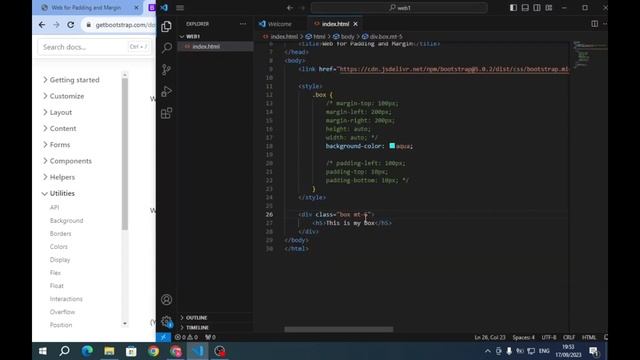Open index.html in the Explorer file tree
This screenshot has width=640, height=360.
click(206, 47)
